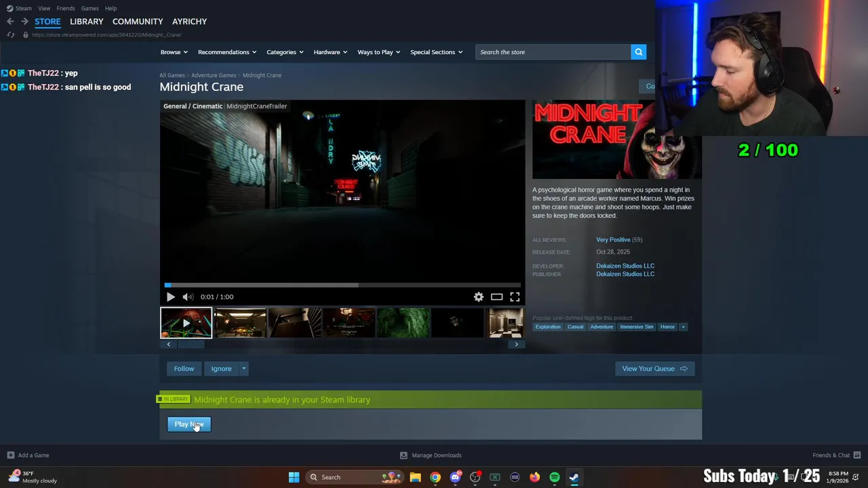Go forward with the Steam forward arrow

[24, 22]
